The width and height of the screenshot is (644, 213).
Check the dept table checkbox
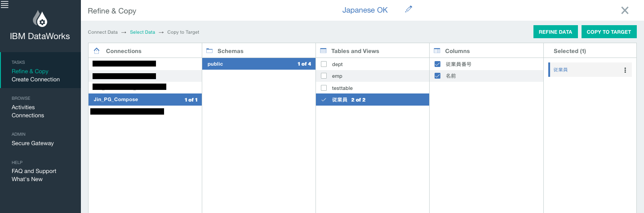pos(324,64)
